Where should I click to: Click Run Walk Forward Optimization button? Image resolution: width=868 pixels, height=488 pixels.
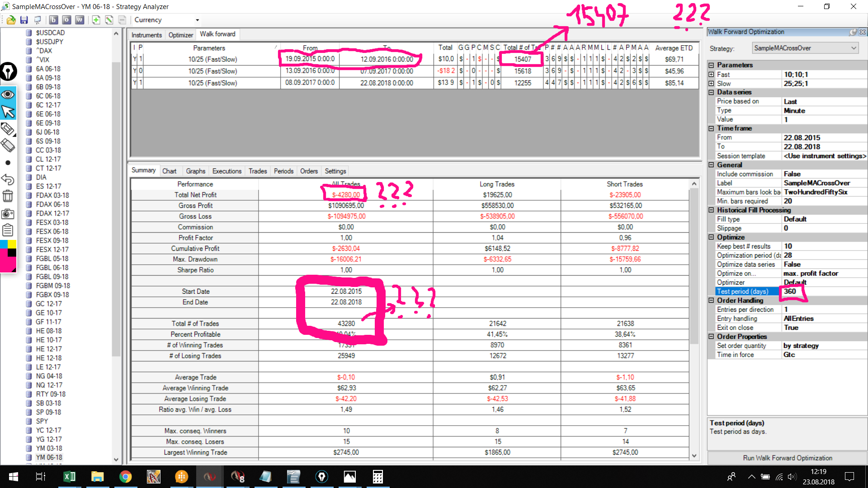(787, 458)
